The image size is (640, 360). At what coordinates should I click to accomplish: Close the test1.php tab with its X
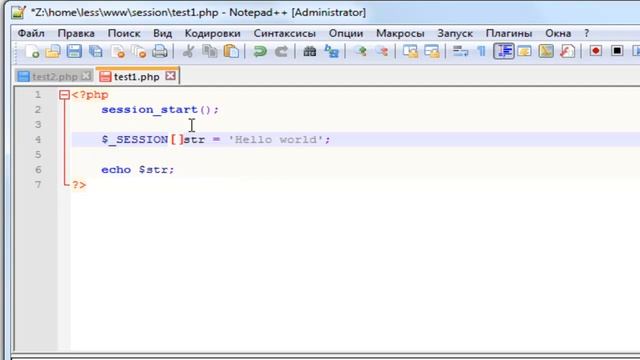click(171, 76)
